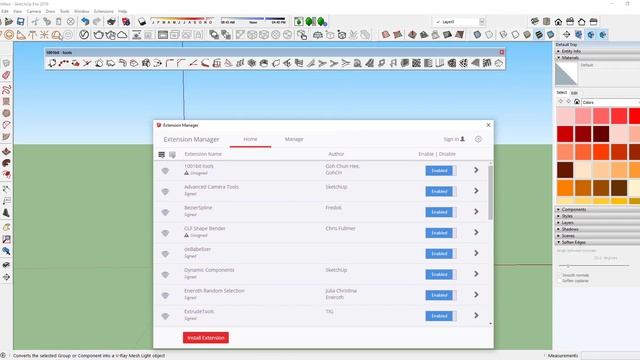
Task: Close the Extension Manager dialog
Action: [488, 125]
